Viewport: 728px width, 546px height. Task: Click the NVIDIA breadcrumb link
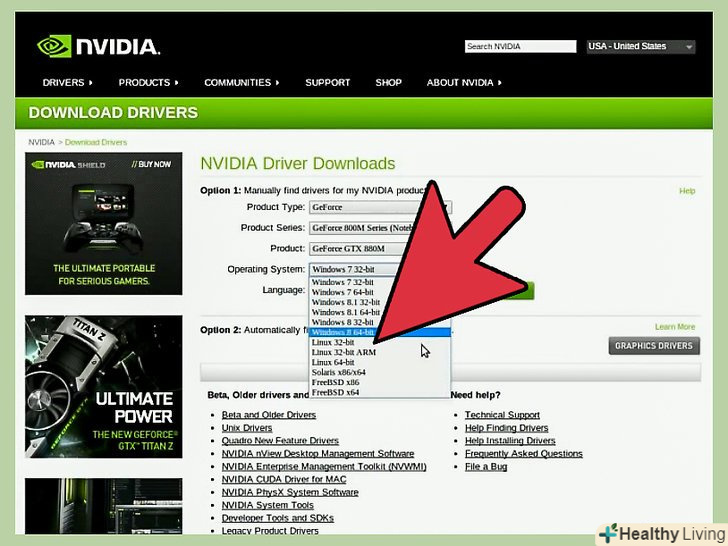click(x=41, y=142)
